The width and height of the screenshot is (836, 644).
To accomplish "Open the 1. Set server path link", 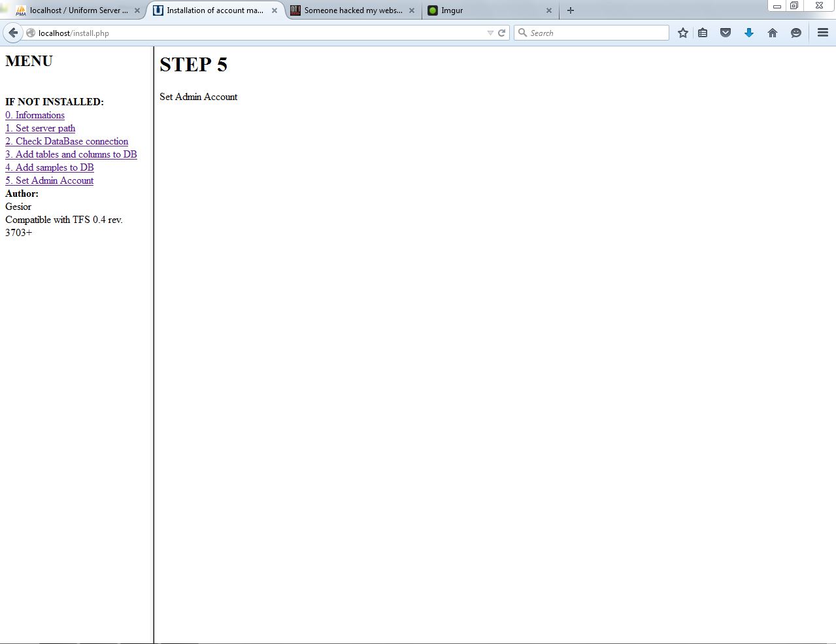I will pos(40,128).
